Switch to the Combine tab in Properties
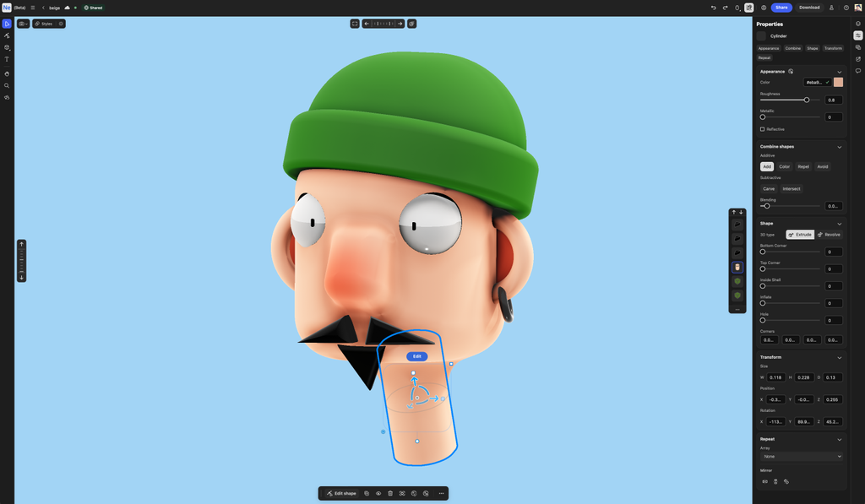 pos(792,48)
